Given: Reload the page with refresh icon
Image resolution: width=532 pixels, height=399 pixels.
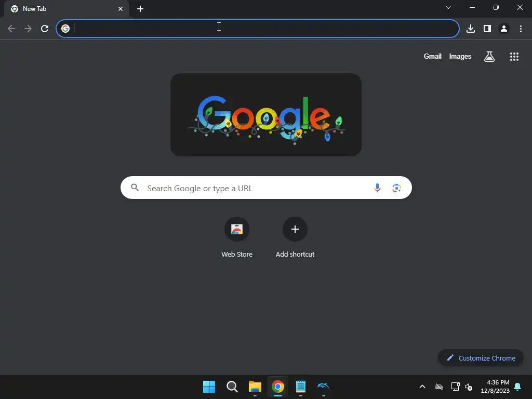Looking at the screenshot, I should click(45, 29).
